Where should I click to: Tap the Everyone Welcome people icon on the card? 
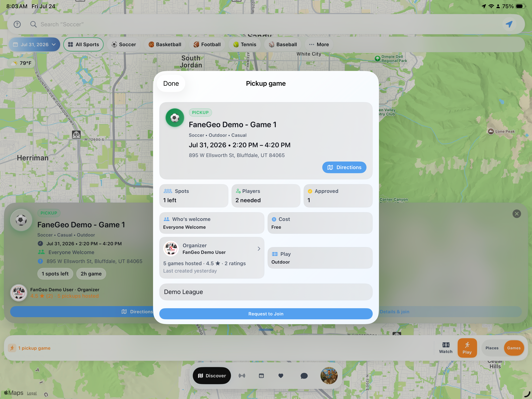coord(41,252)
